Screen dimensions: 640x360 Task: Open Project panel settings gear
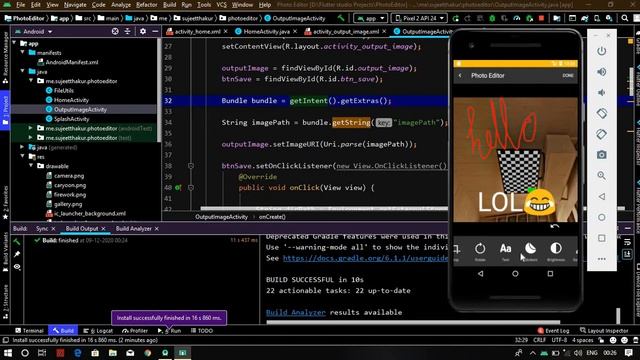pos(143,31)
